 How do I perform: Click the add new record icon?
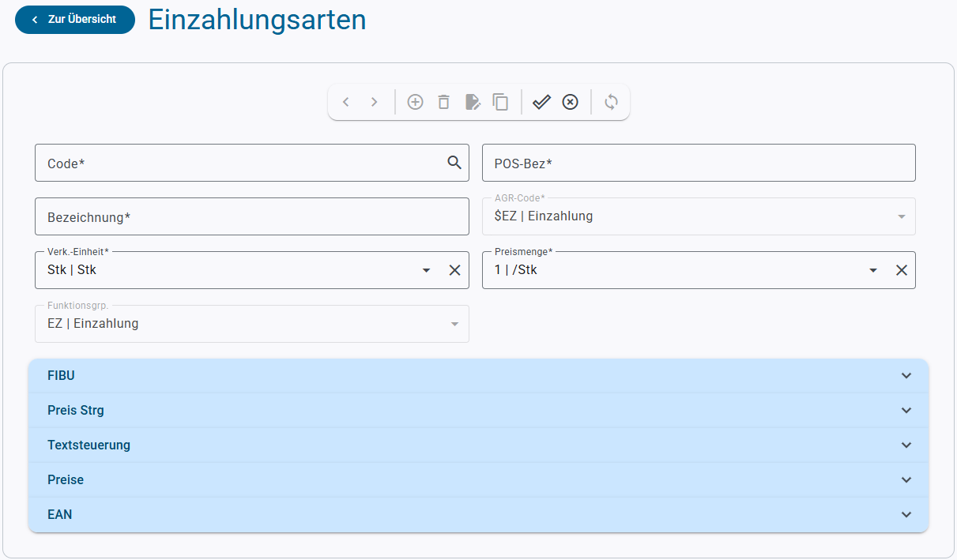(x=415, y=102)
